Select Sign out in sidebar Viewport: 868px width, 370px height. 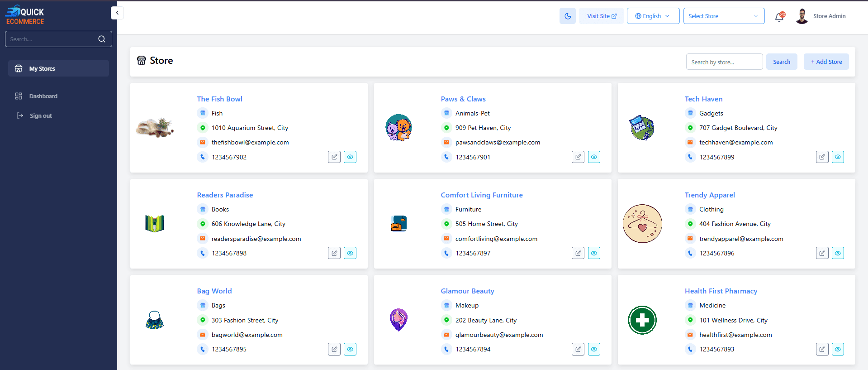tap(41, 115)
